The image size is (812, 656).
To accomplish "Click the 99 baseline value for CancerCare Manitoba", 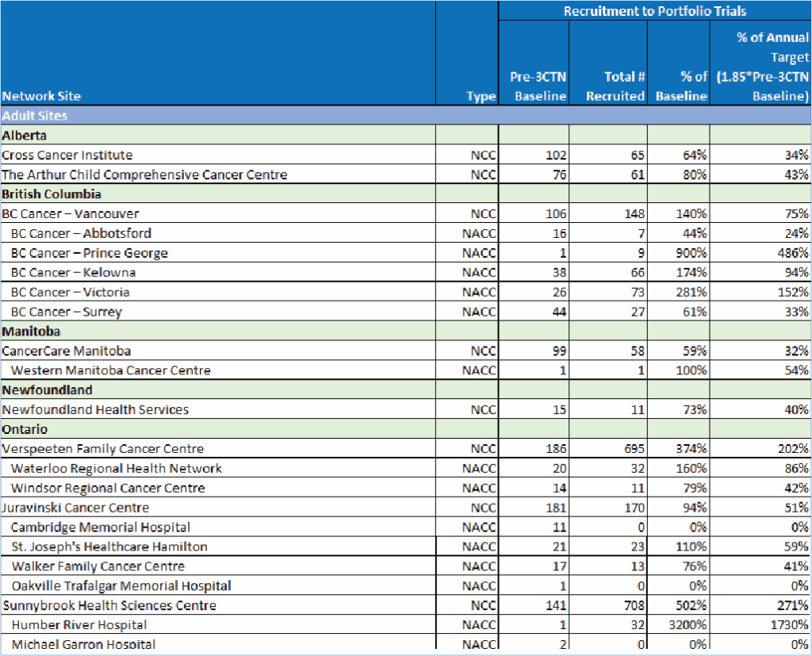I will 559,351.
